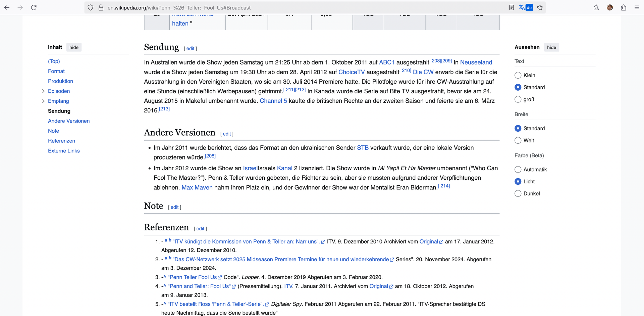Open the extensions puzzle icon

pos(624,7)
